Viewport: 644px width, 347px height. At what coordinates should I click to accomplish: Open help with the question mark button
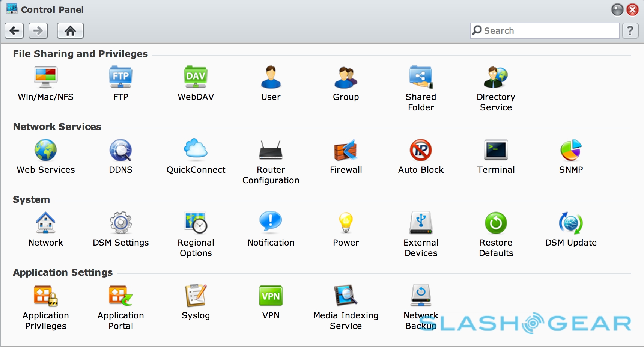pyautogui.click(x=630, y=31)
